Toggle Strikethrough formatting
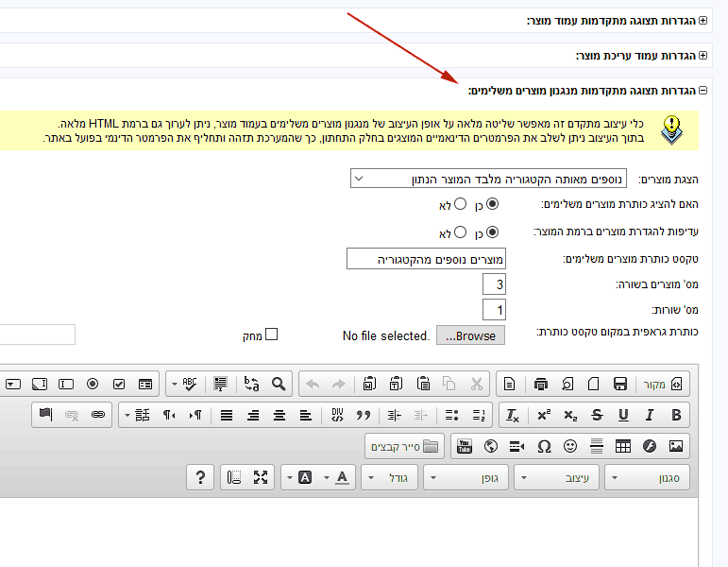This screenshot has width=728, height=567. [597, 415]
